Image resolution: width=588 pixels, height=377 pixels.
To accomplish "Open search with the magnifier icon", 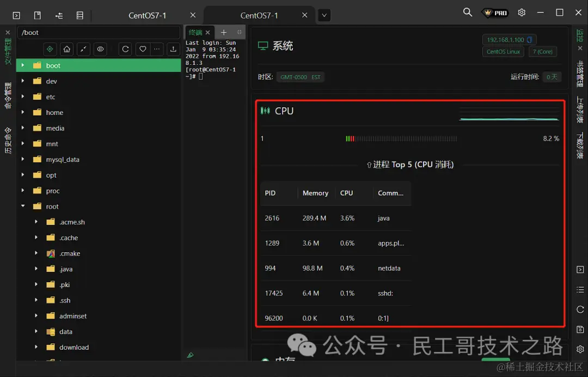I will (467, 12).
